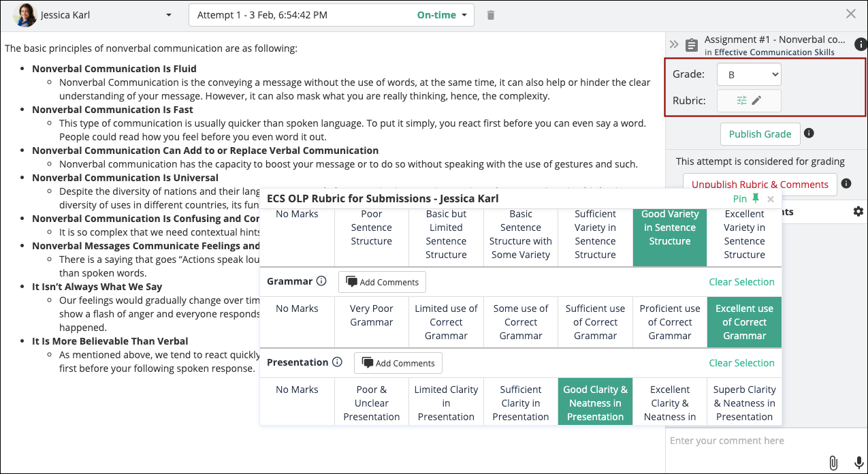Pin the rubric popup
The image size is (868, 474).
click(x=746, y=199)
